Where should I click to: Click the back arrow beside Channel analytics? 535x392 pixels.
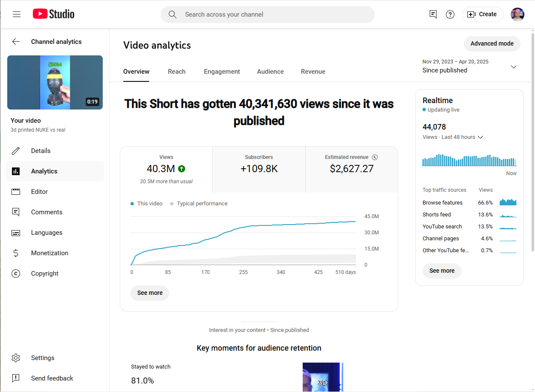coord(16,42)
